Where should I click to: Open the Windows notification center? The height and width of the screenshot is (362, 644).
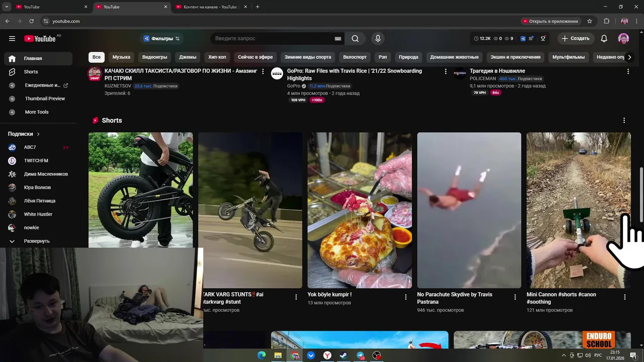633,355
